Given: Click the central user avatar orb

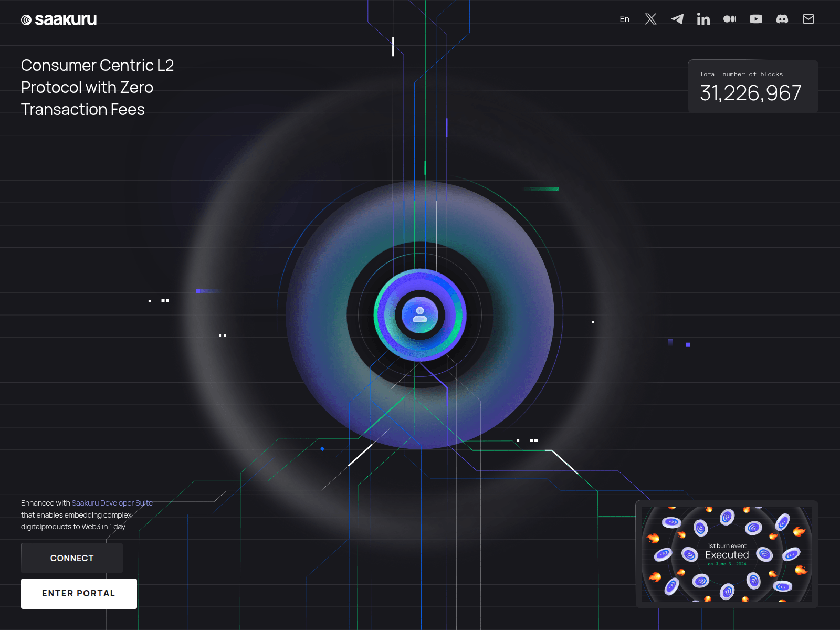Looking at the screenshot, I should (420, 315).
